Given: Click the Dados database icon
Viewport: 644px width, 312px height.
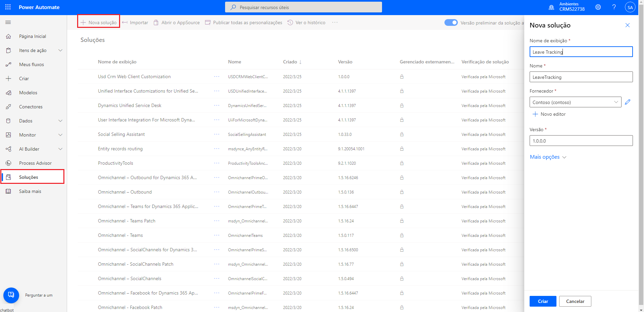Looking at the screenshot, I should [9, 121].
